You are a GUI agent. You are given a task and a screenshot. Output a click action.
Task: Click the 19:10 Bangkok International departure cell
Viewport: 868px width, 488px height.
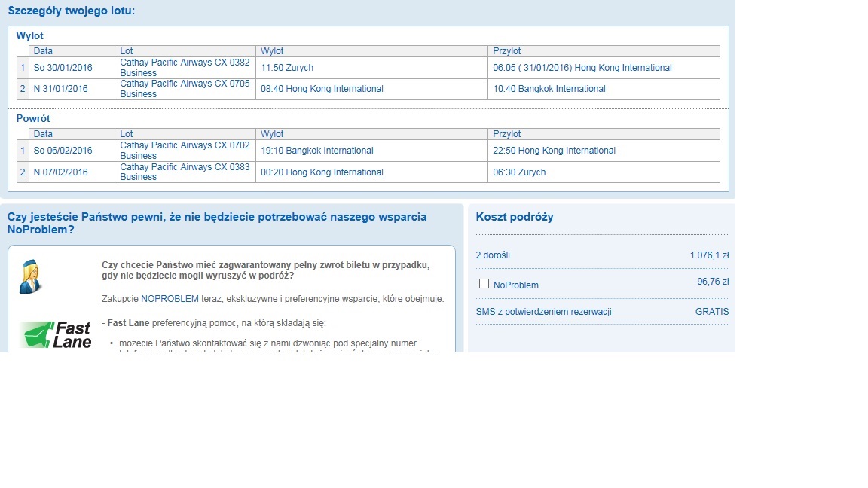tap(372, 151)
